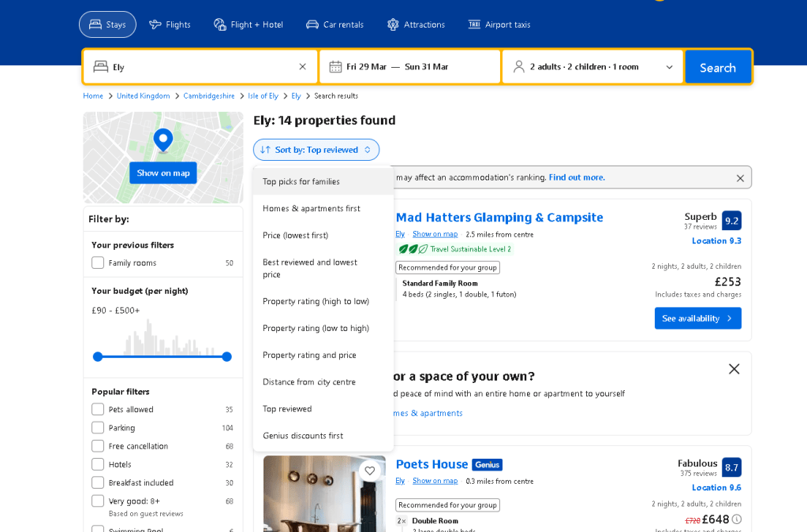The image size is (807, 532).
Task: Open the Find out more link
Action: 577,177
